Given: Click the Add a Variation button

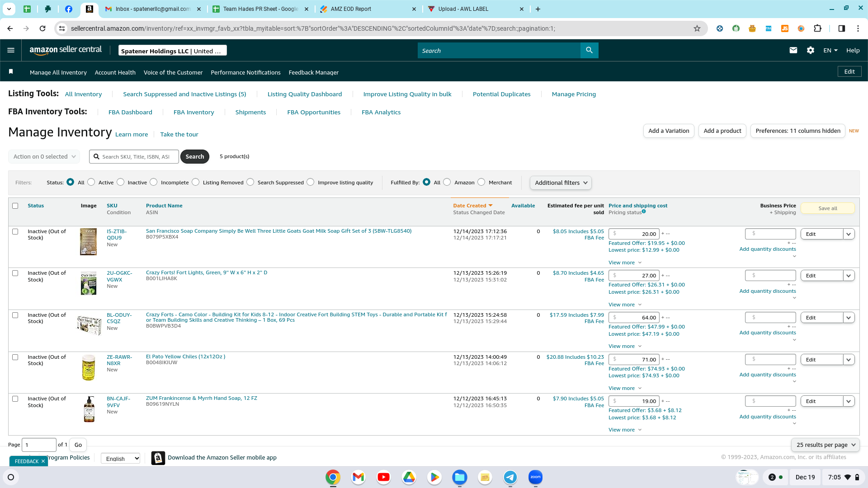Looking at the screenshot, I should pyautogui.click(x=669, y=131).
